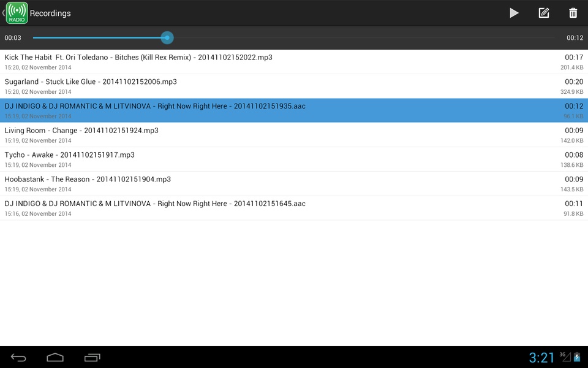Tap the elapsed time 00:03 label
Viewport: 588px width, 368px height.
coord(13,37)
